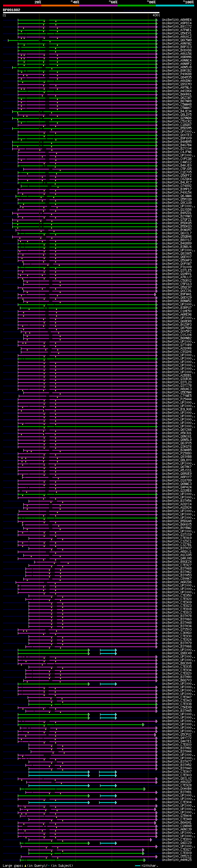Select last hit UniRef100_A4HK25
Image resolution: width=197 pixels, height=868 pixels.
click(x=177, y=860)
